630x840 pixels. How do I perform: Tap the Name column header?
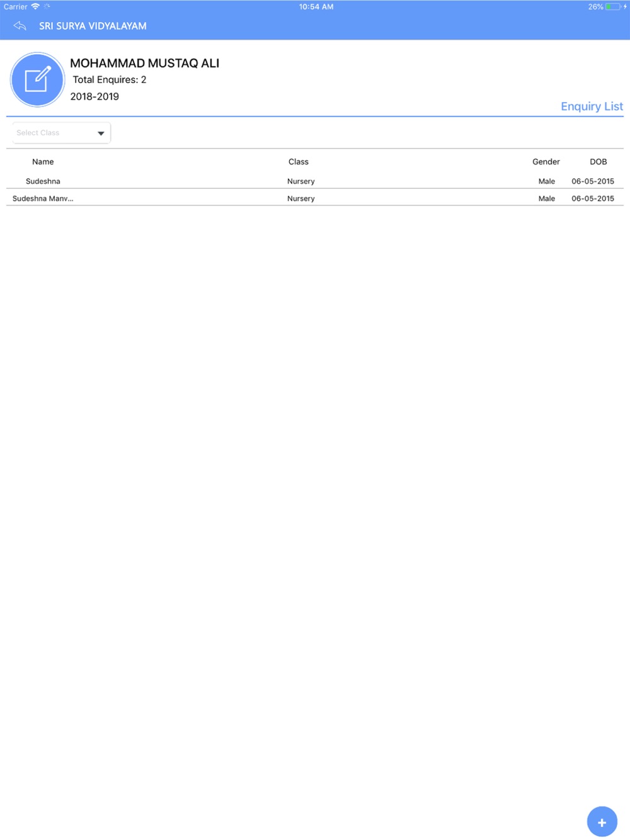click(43, 162)
